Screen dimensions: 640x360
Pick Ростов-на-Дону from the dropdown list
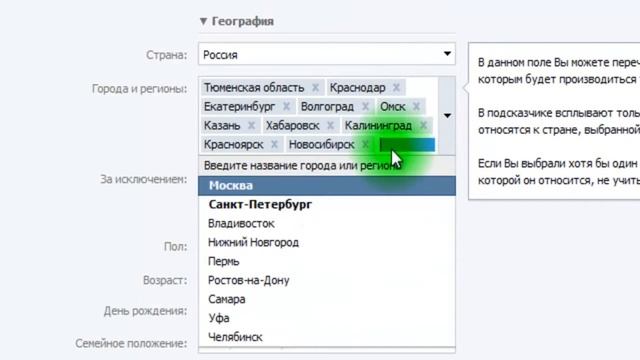point(327,280)
